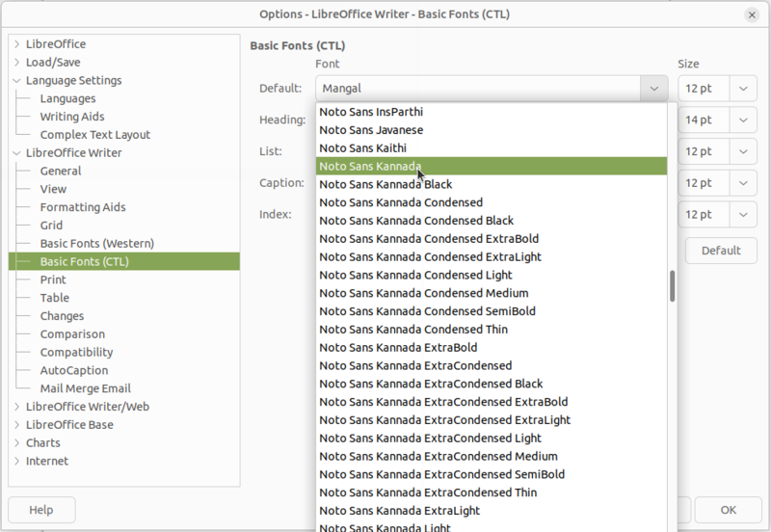This screenshot has height=532, width=771.
Task: Select Noto Sans Kannada ExtraCondensed ExtraBold
Action: pos(492,402)
